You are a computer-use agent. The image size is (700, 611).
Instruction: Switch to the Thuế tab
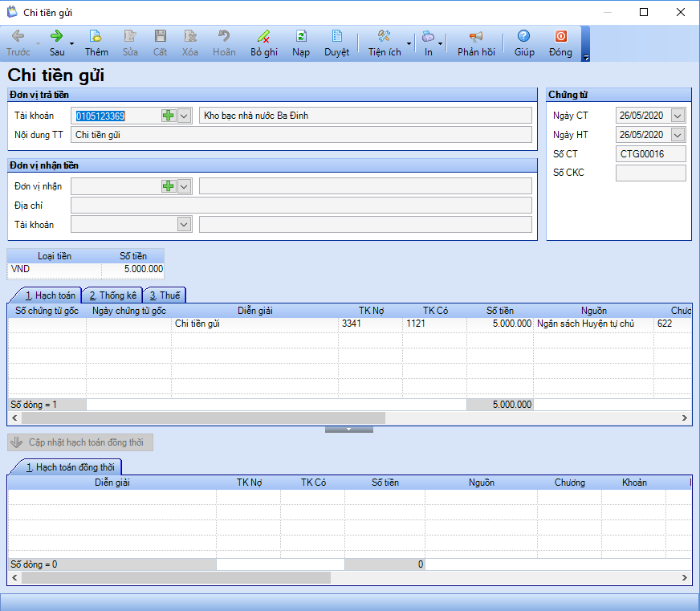(164, 295)
